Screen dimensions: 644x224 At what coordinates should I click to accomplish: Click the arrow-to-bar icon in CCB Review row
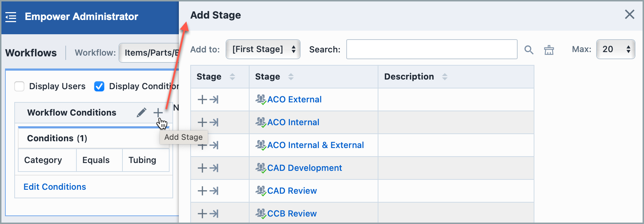click(214, 214)
